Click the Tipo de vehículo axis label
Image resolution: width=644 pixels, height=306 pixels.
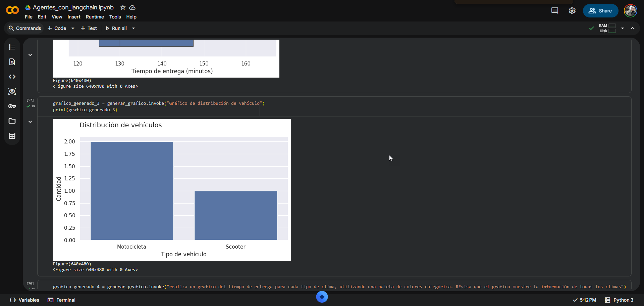pos(183,254)
